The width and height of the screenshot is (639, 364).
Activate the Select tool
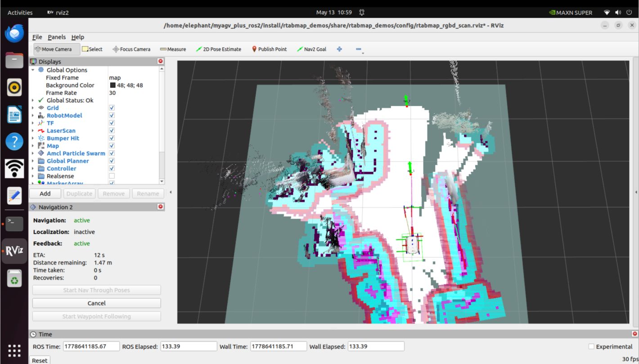[92, 49]
